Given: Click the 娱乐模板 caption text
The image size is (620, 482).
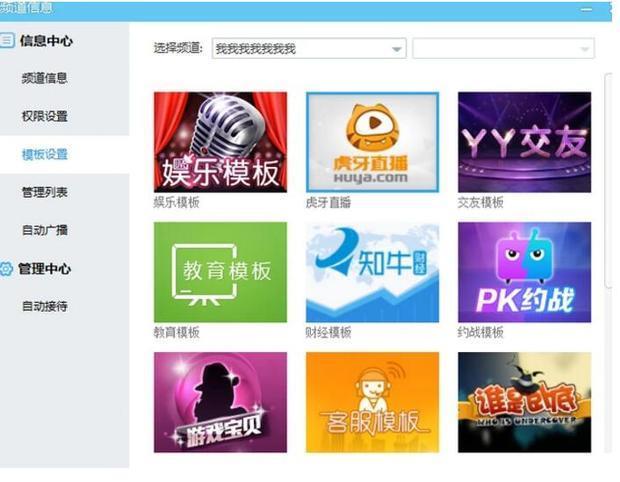Looking at the screenshot, I should (x=176, y=202).
